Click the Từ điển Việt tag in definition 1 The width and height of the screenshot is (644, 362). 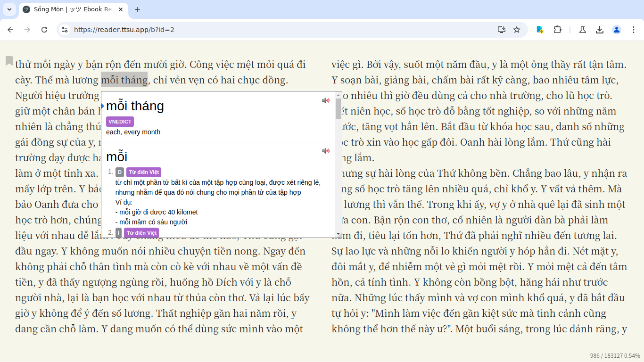(144, 173)
